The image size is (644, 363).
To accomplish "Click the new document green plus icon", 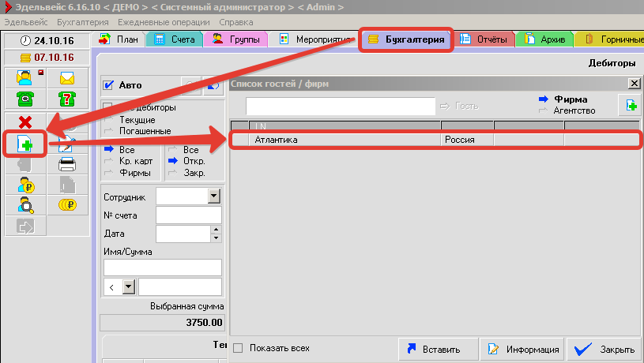I will pyautogui.click(x=24, y=143).
